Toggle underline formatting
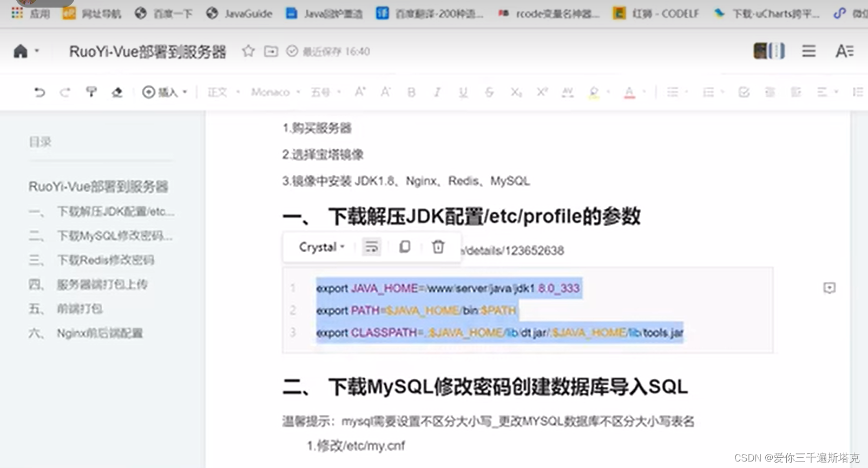 [x=463, y=92]
